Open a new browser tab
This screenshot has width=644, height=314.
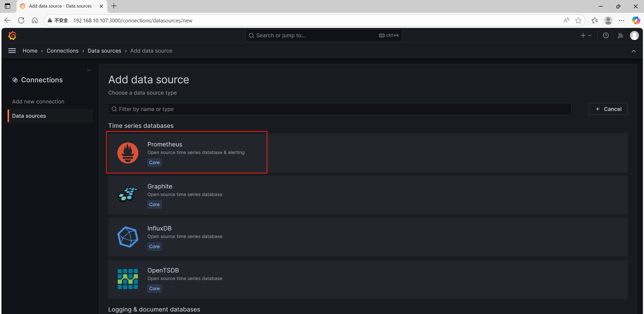[x=114, y=6]
